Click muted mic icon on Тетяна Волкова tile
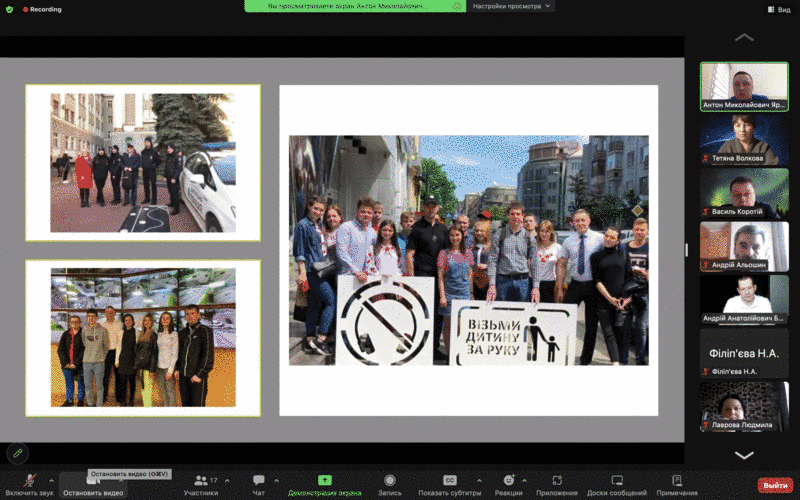 [706, 159]
